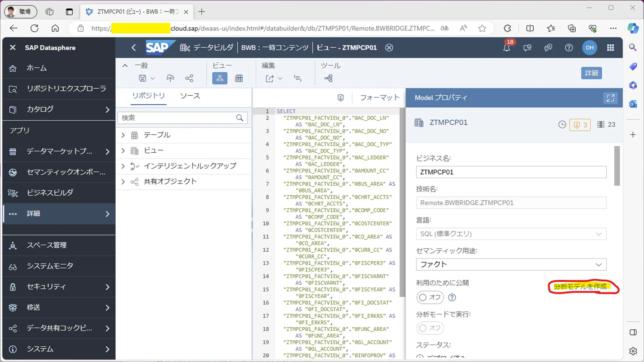Viewport: 644px width, 362px height.
Task: Open the export dropdown arrow under 編集
Action: (280, 78)
